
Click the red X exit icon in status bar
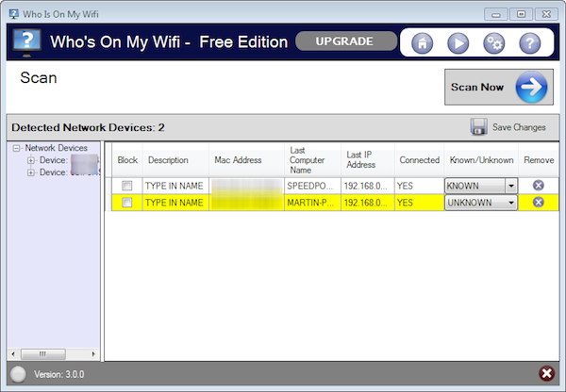[546, 373]
